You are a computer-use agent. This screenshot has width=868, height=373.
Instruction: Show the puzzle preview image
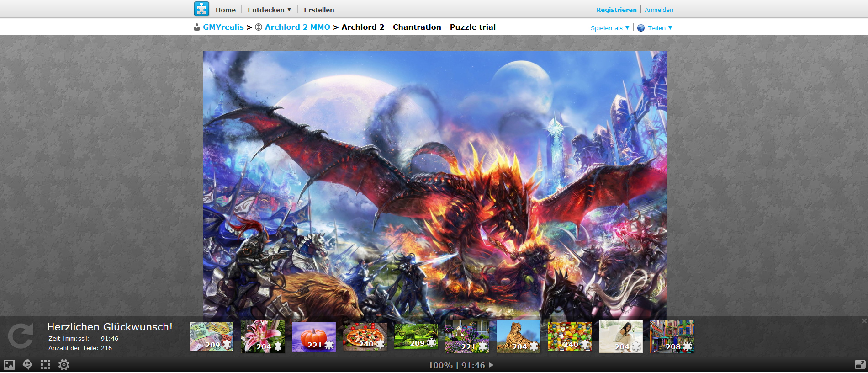[x=9, y=365]
